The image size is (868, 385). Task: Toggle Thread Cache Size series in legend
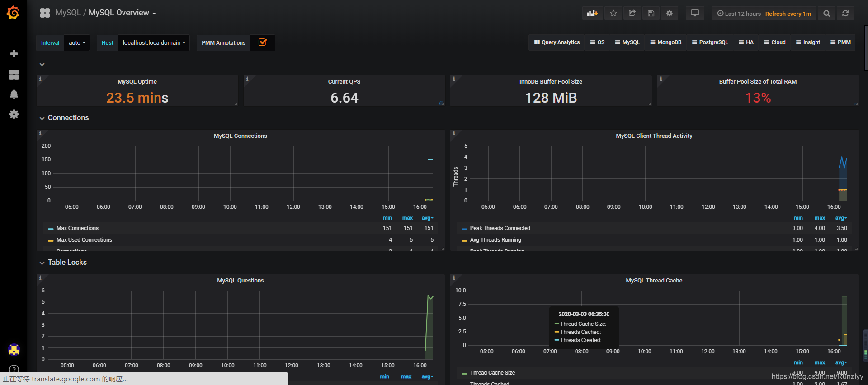pos(492,373)
